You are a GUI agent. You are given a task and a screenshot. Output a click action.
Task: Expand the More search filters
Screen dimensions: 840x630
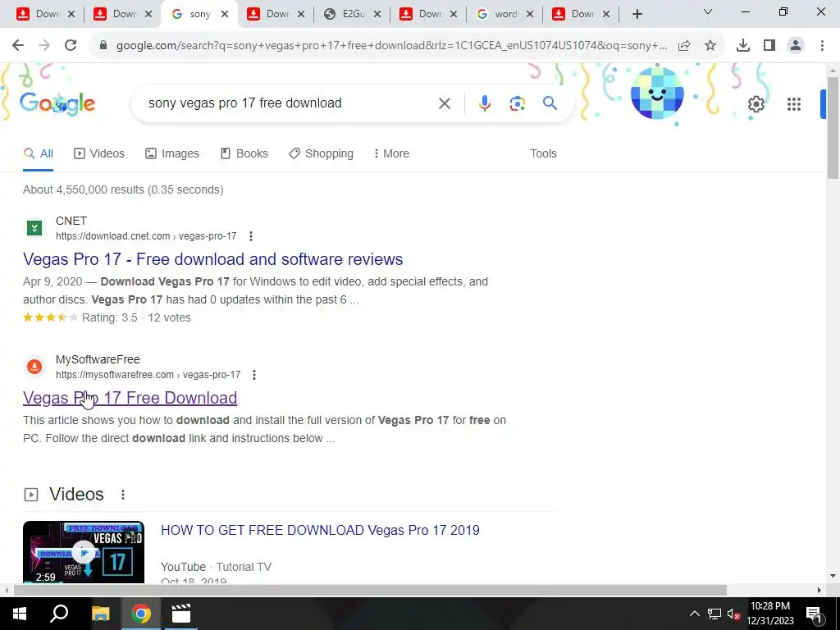click(391, 153)
